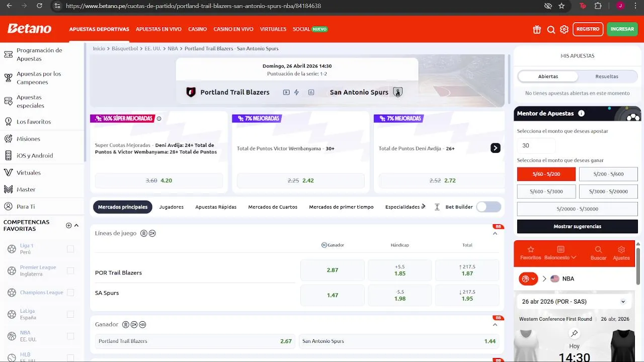Select the S/200 - S/600 win range
The image size is (644, 362).
click(608, 174)
